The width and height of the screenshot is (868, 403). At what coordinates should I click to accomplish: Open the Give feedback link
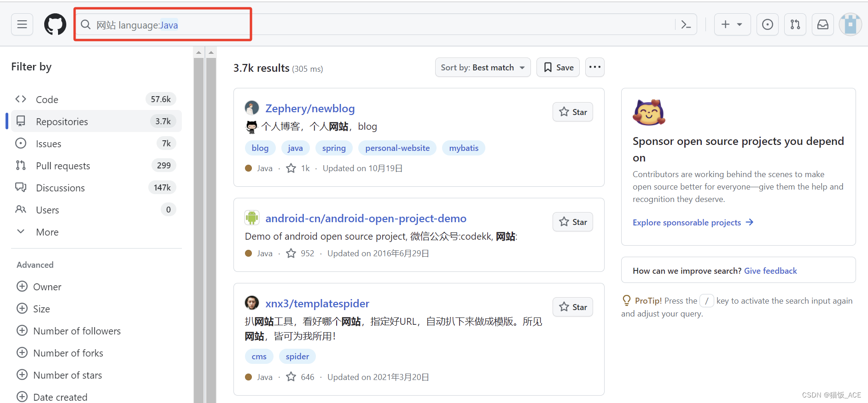770,271
